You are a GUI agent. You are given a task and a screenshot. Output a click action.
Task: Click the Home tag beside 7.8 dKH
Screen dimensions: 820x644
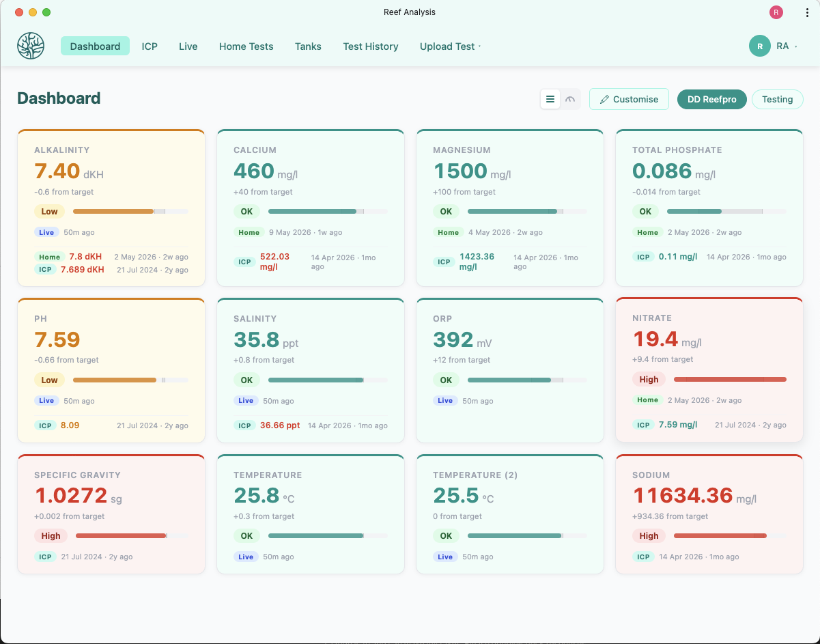point(50,257)
